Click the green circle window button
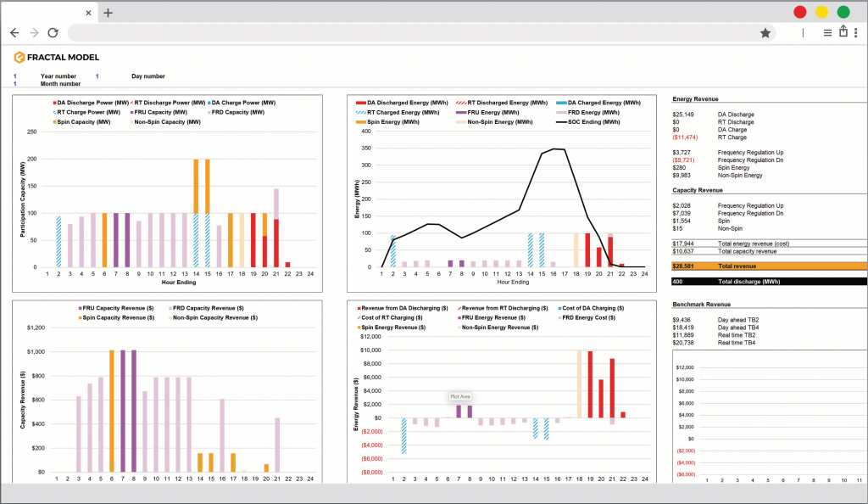868x504 pixels. 843,12
